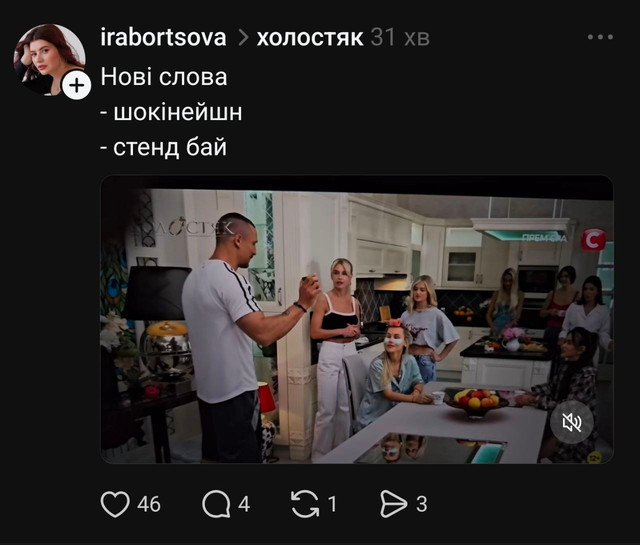
Task: Play the embedded video clip
Action: click(x=357, y=320)
